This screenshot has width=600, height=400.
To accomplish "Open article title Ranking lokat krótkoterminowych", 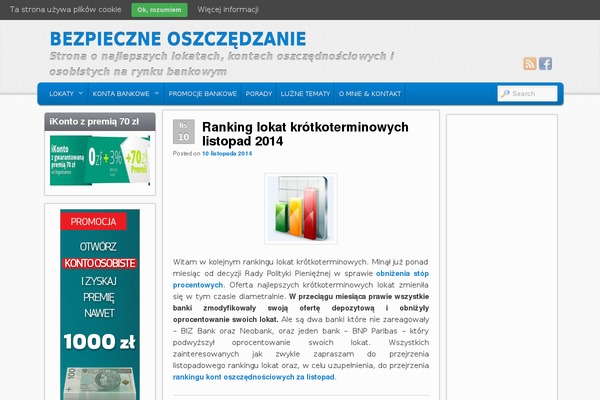I will click(305, 134).
